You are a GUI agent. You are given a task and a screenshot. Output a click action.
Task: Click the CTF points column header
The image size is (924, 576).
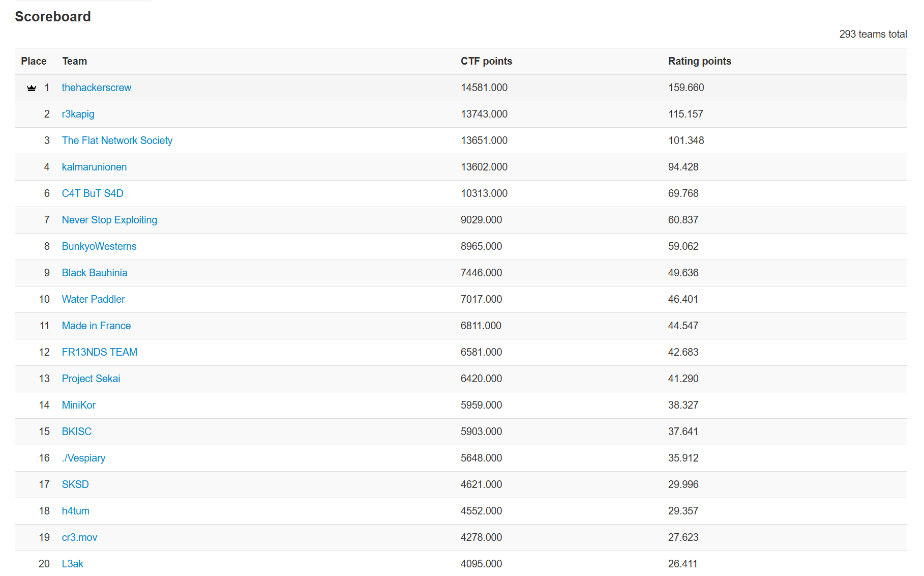[486, 61]
